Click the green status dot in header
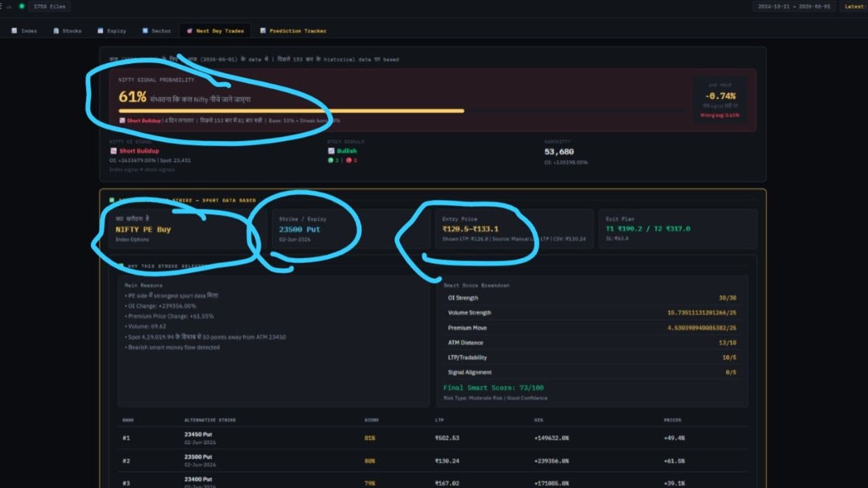868x488 pixels. (22, 6)
